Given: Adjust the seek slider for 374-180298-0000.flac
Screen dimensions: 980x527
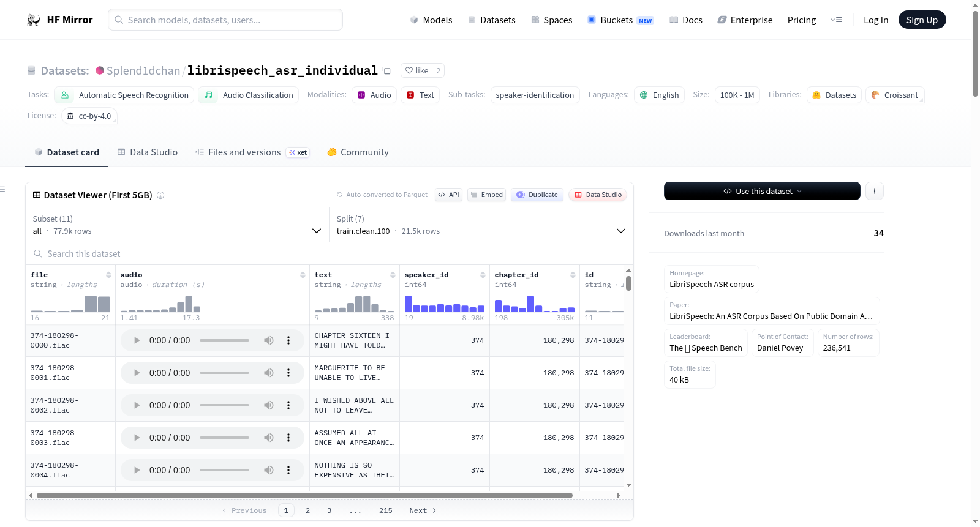Looking at the screenshot, I should [x=224, y=340].
